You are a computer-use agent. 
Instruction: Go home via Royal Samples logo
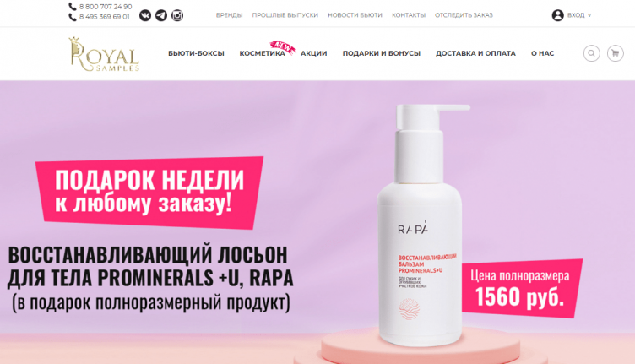pyautogui.click(x=104, y=54)
